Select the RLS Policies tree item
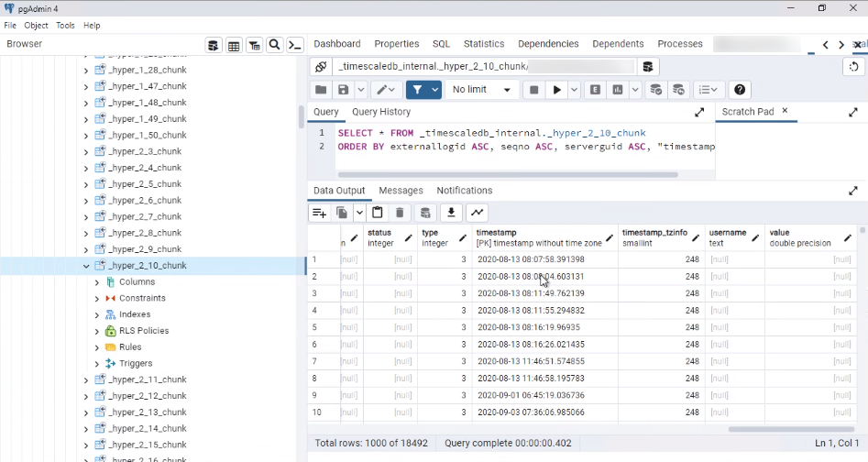This screenshot has height=462, width=868. 144,331
